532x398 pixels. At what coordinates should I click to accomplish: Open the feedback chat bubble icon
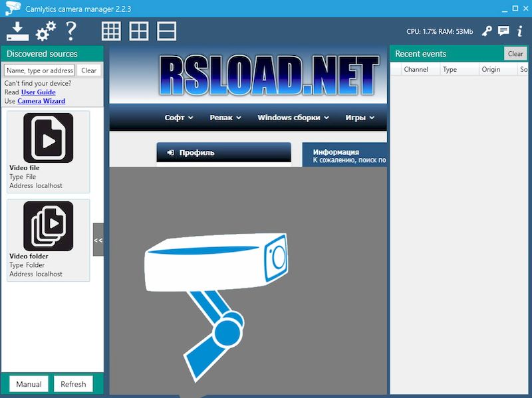(x=503, y=31)
